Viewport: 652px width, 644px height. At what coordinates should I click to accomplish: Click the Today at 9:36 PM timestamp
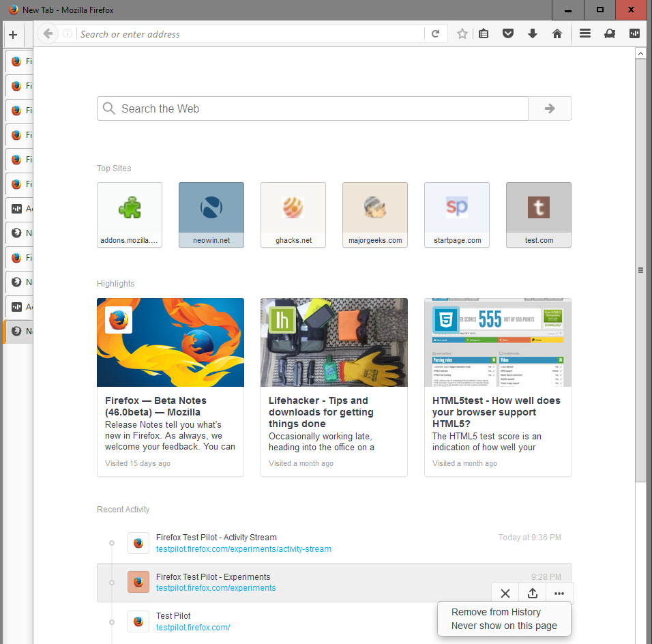530,537
